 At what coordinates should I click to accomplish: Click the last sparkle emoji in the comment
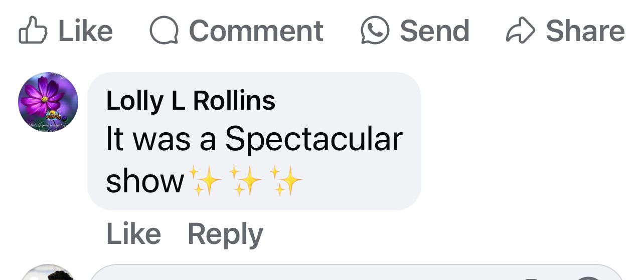coord(286,180)
